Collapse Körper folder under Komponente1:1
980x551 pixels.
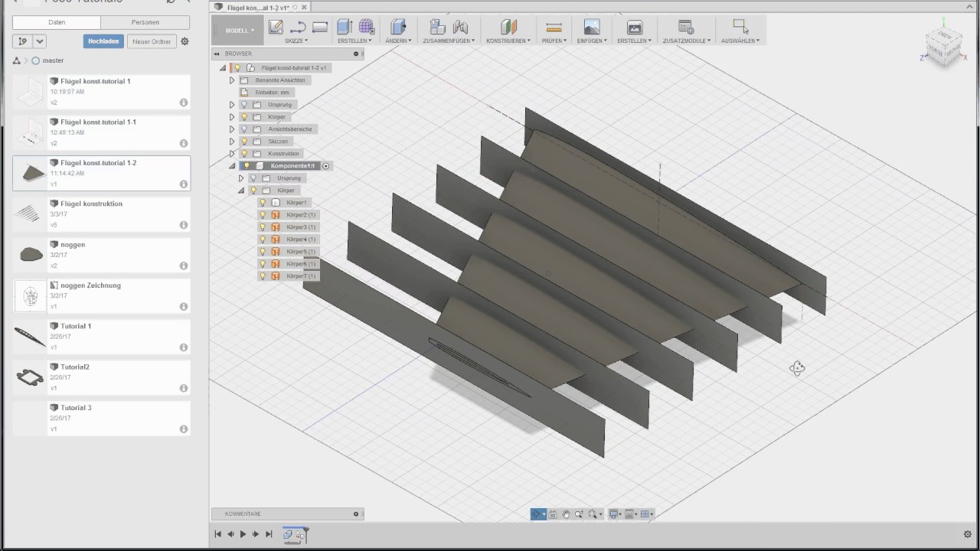pos(241,191)
